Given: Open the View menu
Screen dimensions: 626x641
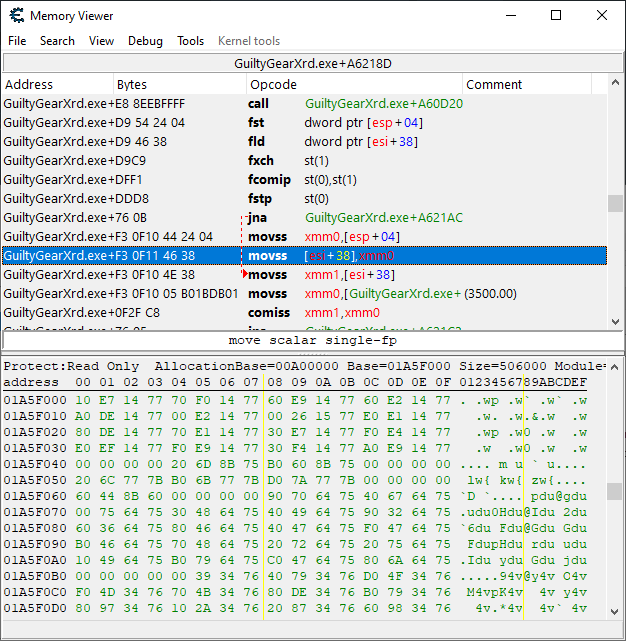Looking at the screenshot, I should [101, 41].
